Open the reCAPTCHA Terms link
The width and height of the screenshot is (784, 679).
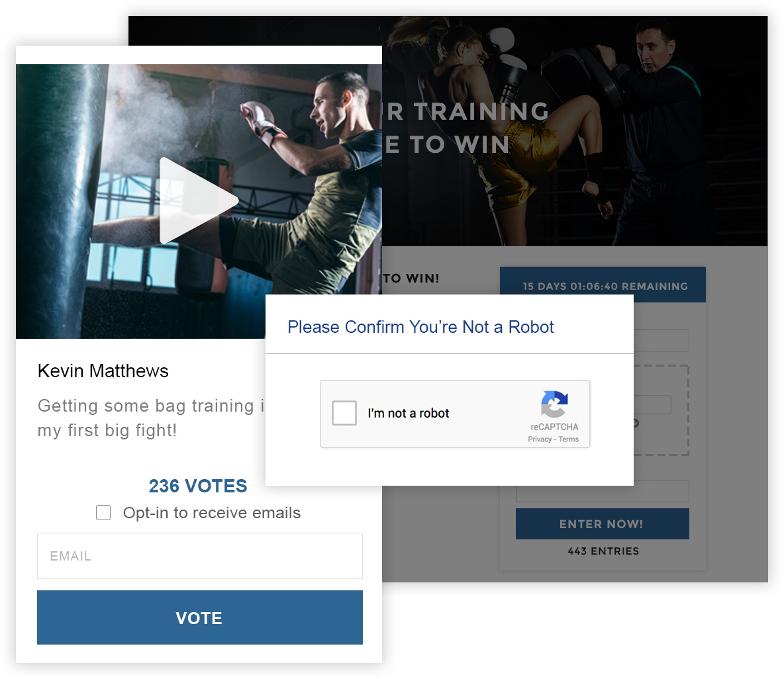[x=569, y=439]
